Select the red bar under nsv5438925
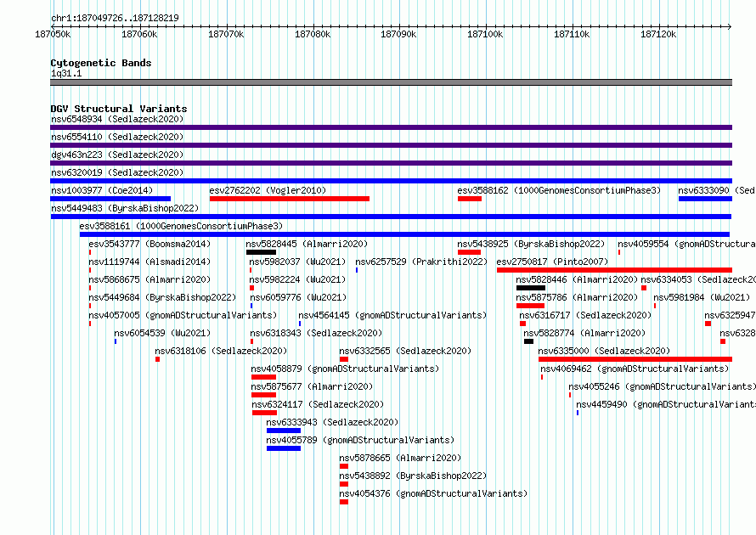756x535 pixels. point(469,252)
